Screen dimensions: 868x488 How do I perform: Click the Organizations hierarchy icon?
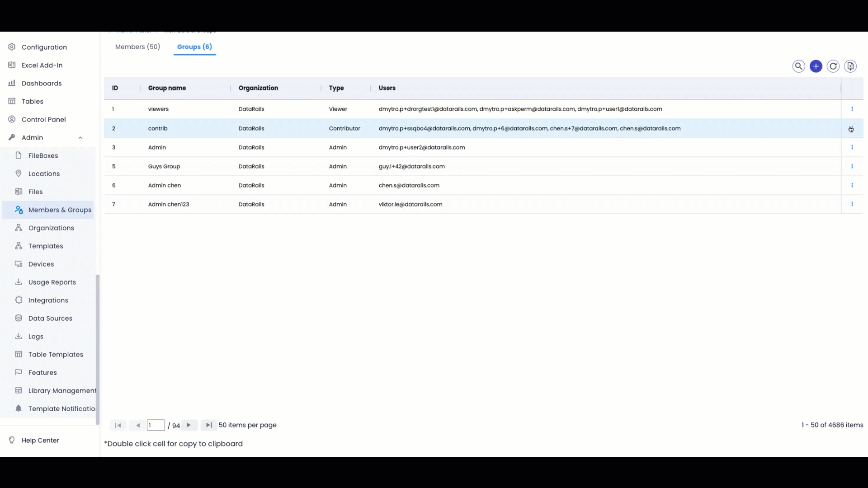pos(19,228)
